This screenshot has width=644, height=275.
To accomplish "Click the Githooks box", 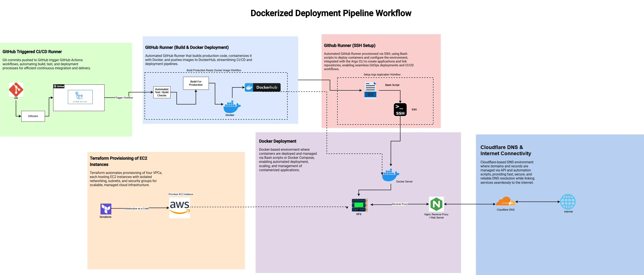I will click(x=33, y=116).
